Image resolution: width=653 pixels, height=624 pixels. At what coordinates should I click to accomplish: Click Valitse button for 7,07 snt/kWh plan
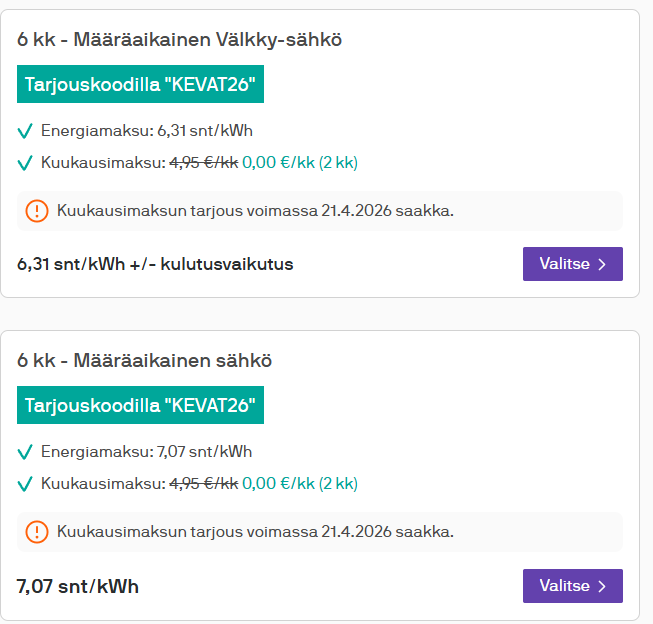[572, 586]
